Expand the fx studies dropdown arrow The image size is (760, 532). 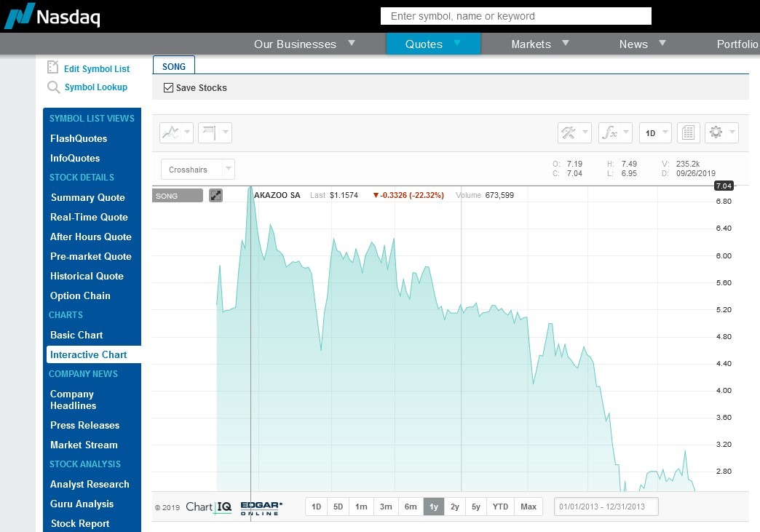click(x=626, y=132)
